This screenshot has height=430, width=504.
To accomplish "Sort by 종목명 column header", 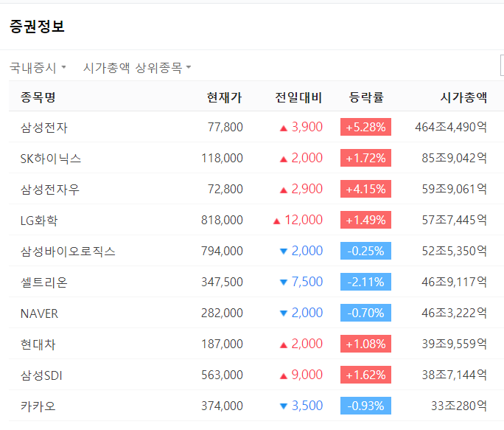I will click(38, 97).
